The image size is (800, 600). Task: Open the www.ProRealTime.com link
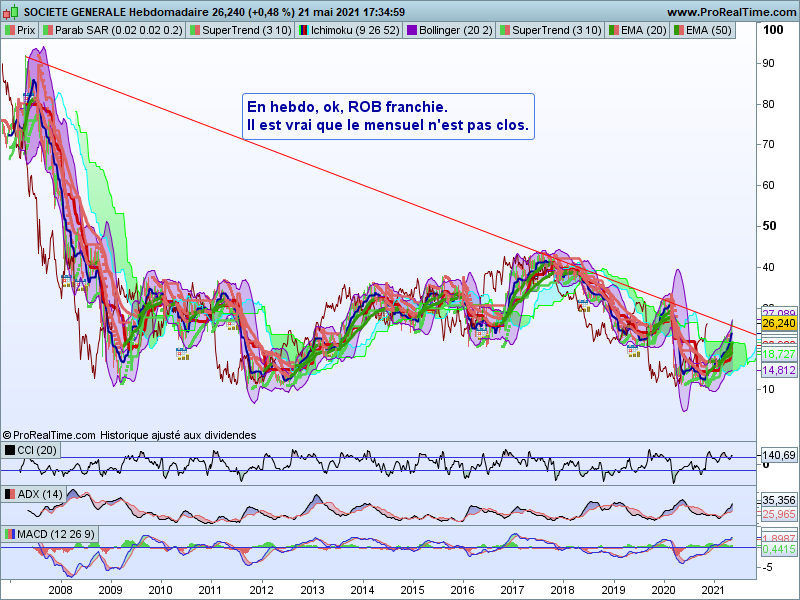(729, 12)
